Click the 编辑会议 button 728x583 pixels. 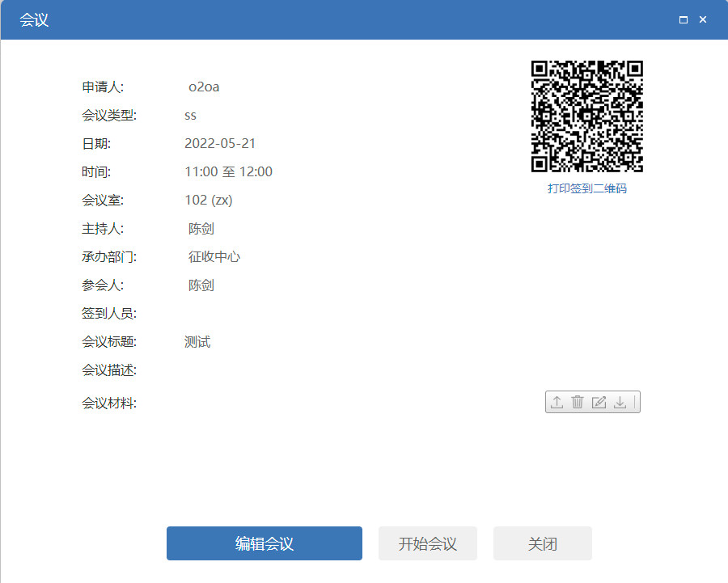[265, 543]
